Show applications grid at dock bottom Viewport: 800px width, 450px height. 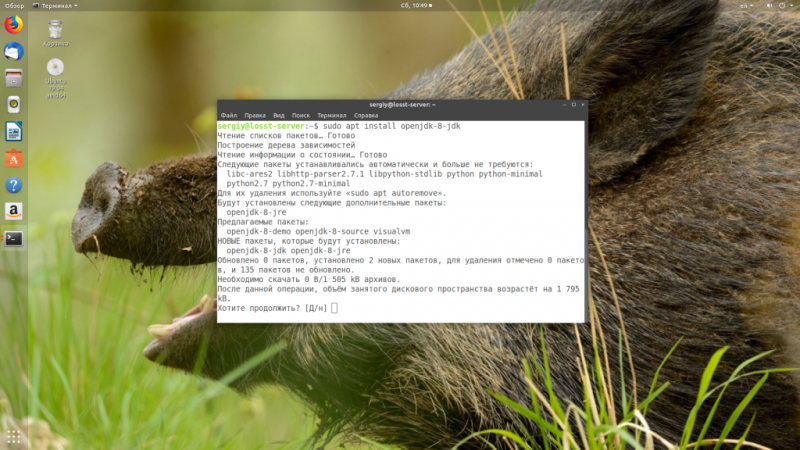14,437
